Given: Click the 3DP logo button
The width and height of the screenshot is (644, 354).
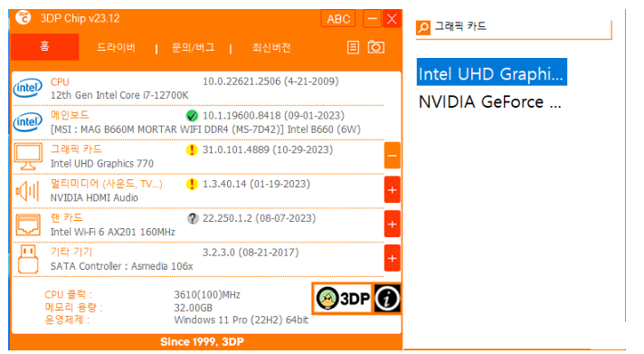Looking at the screenshot, I should pyautogui.click(x=343, y=298).
